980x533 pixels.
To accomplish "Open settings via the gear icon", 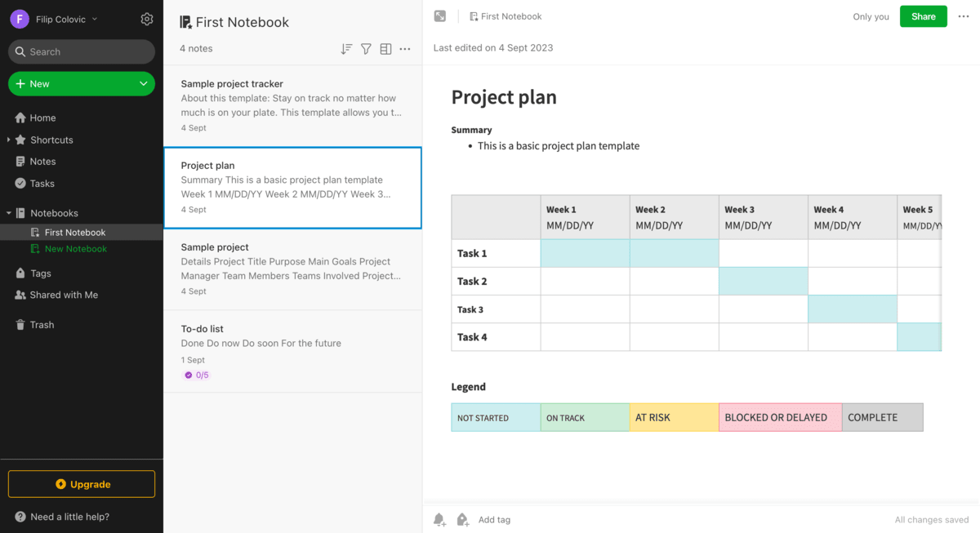I will (147, 19).
